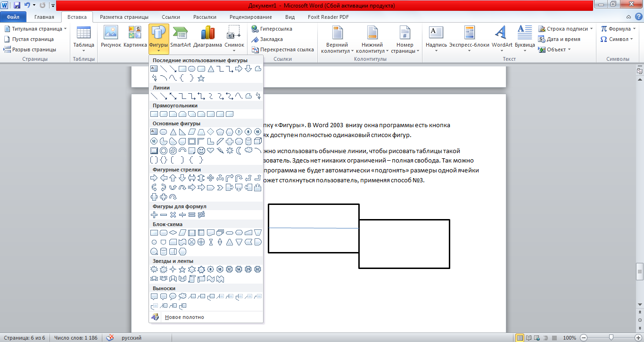
Task: Click the spell check status icon
Action: coord(110,338)
